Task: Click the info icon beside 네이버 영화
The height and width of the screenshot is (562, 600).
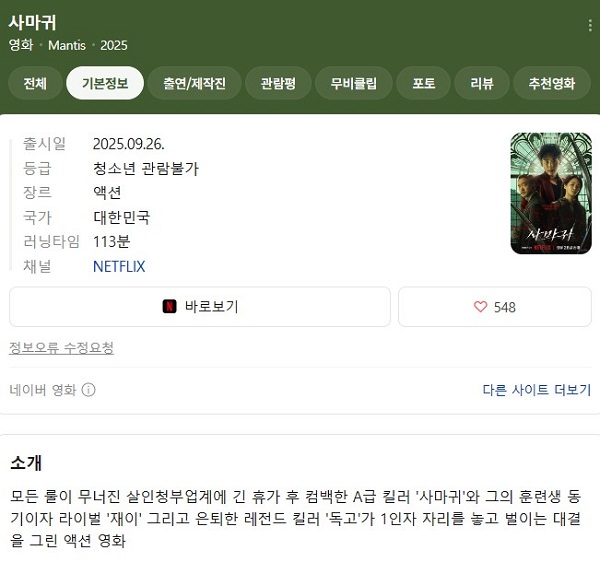Action: click(x=88, y=390)
